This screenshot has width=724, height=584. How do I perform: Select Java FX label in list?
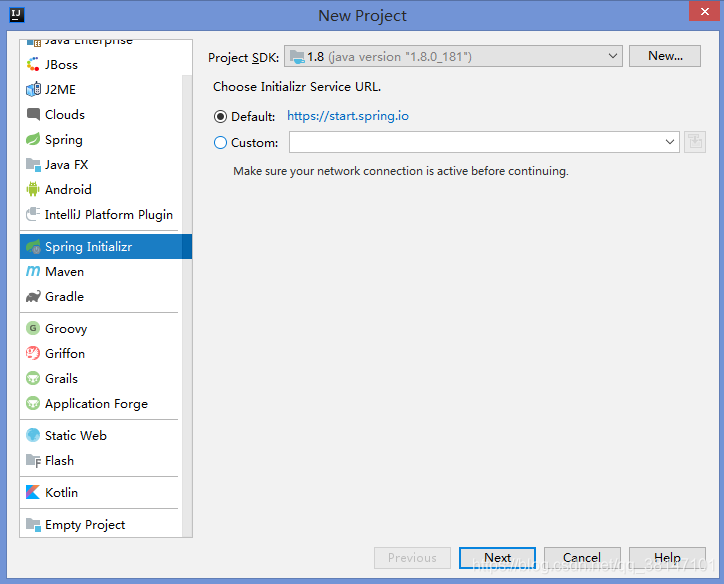(66, 164)
